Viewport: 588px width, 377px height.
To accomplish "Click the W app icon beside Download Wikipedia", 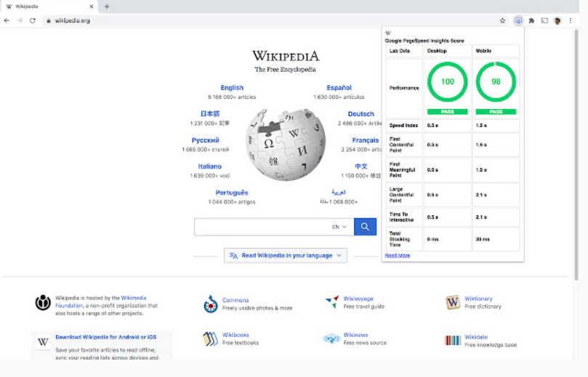I will pyautogui.click(x=43, y=342).
